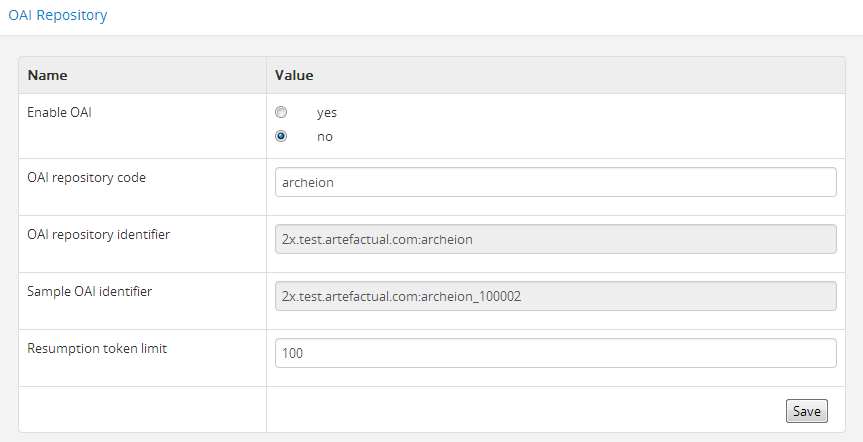This screenshot has height=442, width=863.
Task: Click the blank cell area beside Save button
Action: point(520,410)
